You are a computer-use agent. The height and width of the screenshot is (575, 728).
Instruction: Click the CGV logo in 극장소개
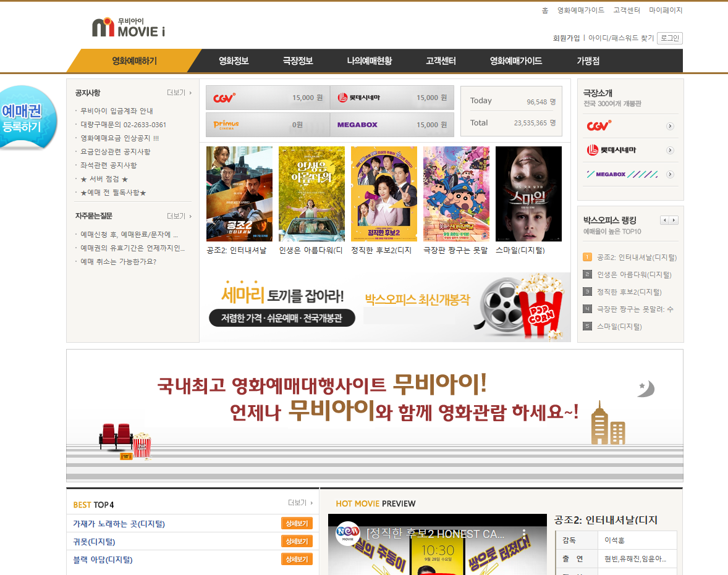599,126
